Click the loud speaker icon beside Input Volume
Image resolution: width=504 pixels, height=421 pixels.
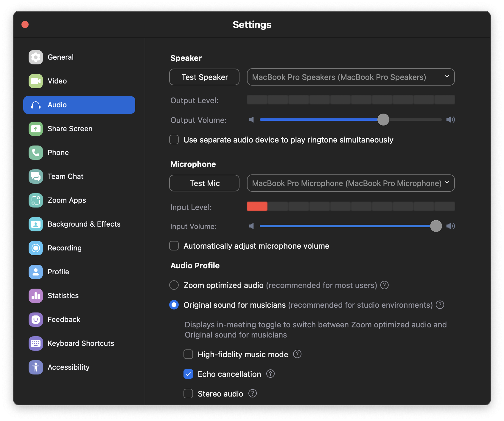tap(450, 226)
